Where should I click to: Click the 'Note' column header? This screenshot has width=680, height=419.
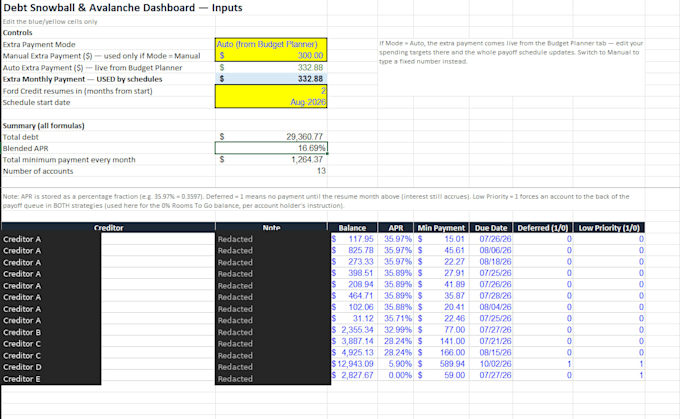coord(271,228)
